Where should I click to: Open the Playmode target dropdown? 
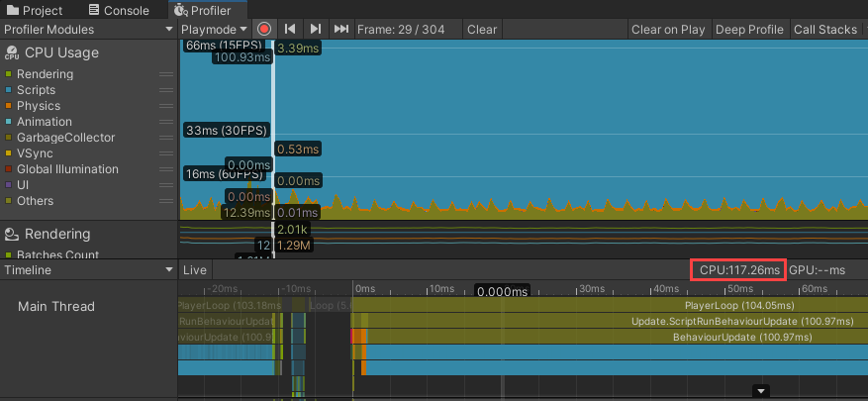tap(214, 30)
